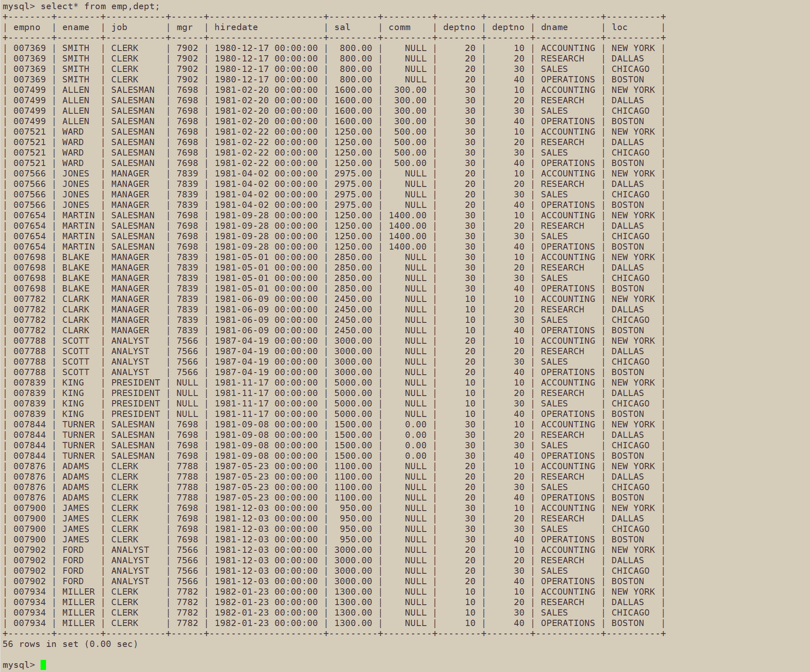
Task: Click BOSTON in the MARTIN row
Action: click(628, 247)
